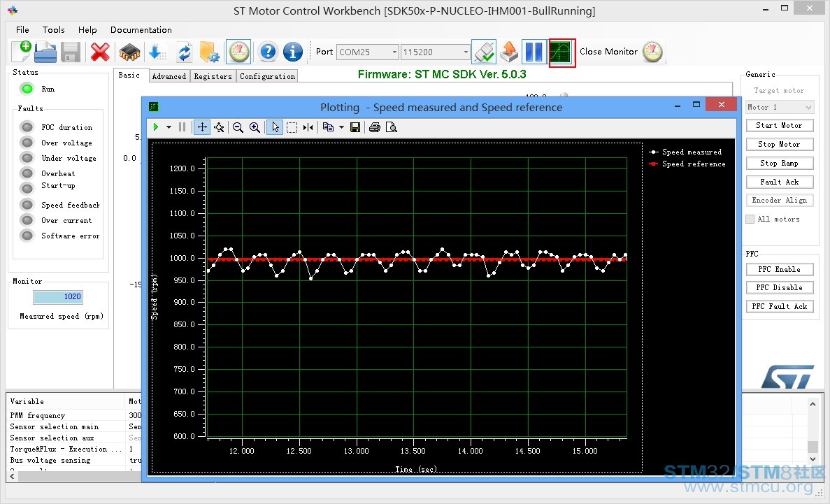The width and height of the screenshot is (830, 504).
Task: Click the Encoder Align button
Action: coord(779,200)
